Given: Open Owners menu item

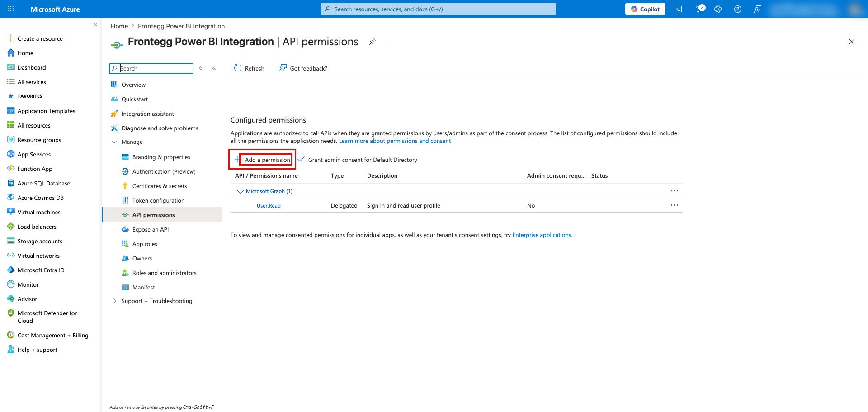Looking at the screenshot, I should [142, 258].
